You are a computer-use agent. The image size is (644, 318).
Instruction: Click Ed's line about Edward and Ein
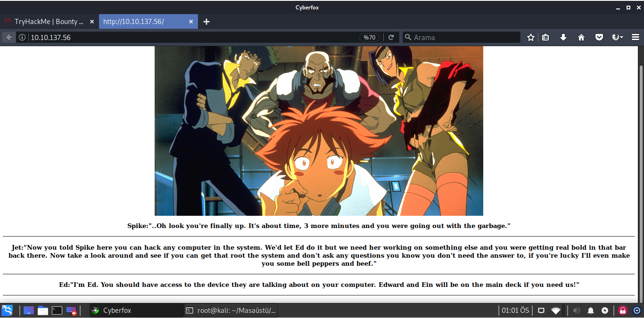tap(319, 285)
